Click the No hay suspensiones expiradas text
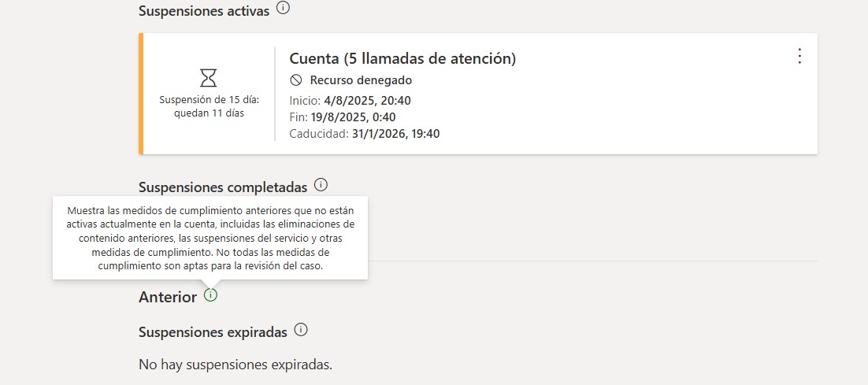The width and height of the screenshot is (868, 385). pyautogui.click(x=236, y=365)
